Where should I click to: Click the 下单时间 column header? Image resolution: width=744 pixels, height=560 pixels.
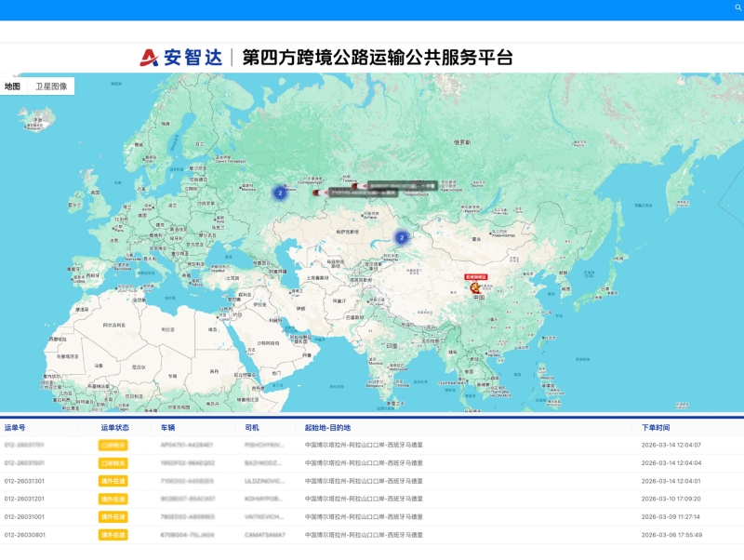coord(656,428)
